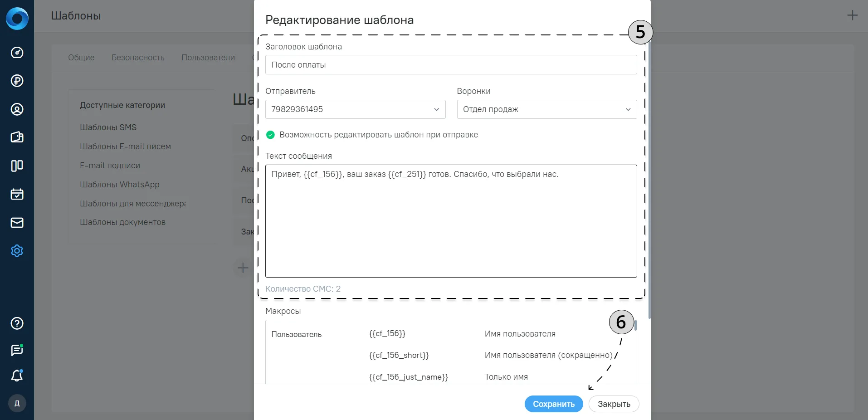The width and height of the screenshot is (868, 420).
Task: Open the kanban columns sidebar icon
Action: coord(17,166)
